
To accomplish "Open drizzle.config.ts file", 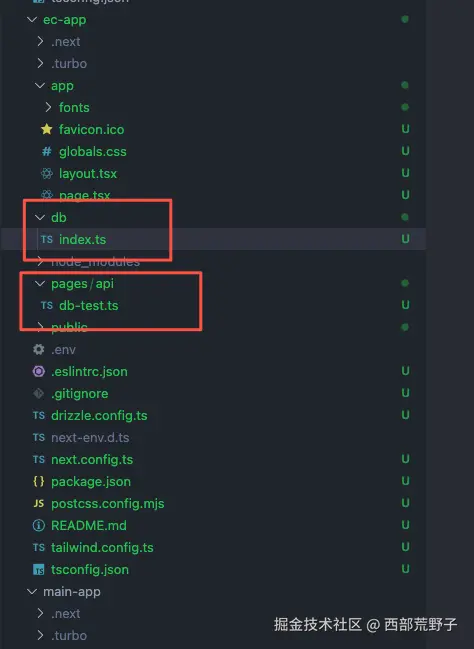I will (x=99, y=415).
